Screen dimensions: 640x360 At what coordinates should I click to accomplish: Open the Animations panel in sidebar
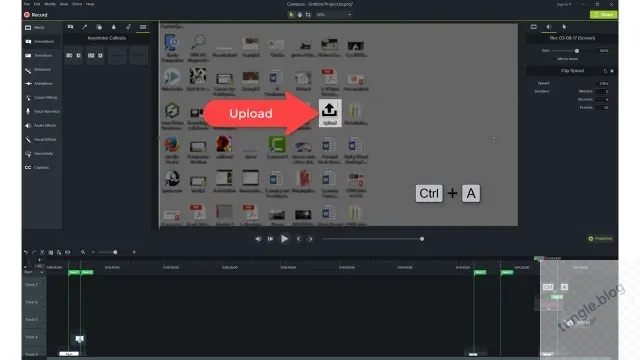pyautogui.click(x=39, y=84)
